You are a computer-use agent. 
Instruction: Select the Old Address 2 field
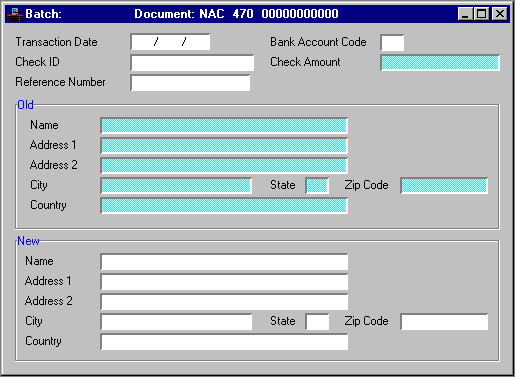pyautogui.click(x=224, y=166)
